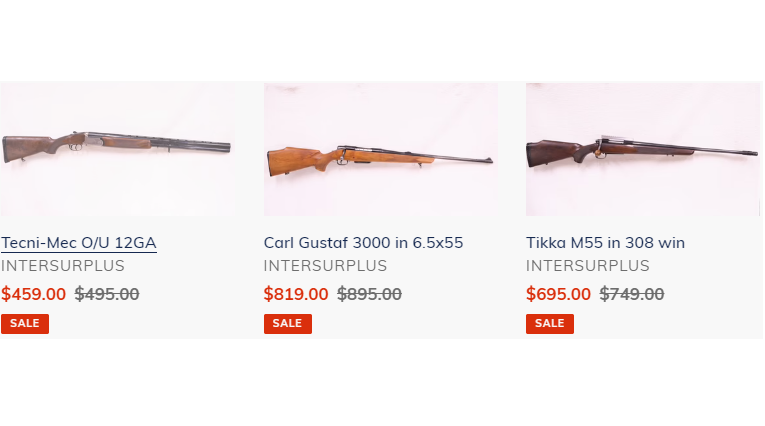
Task: Click INTERSURPLUS vendor under Tecni-Mec shotgun
Action: tap(62, 266)
